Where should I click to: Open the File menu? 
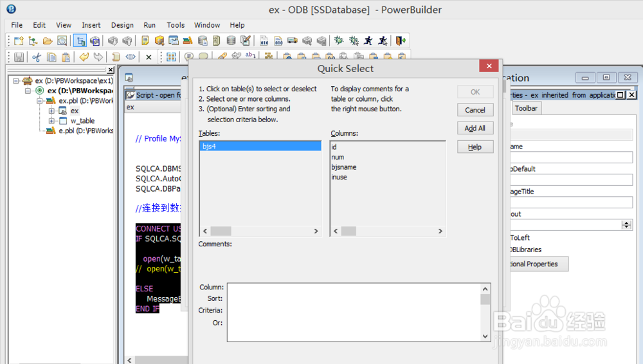(17, 25)
